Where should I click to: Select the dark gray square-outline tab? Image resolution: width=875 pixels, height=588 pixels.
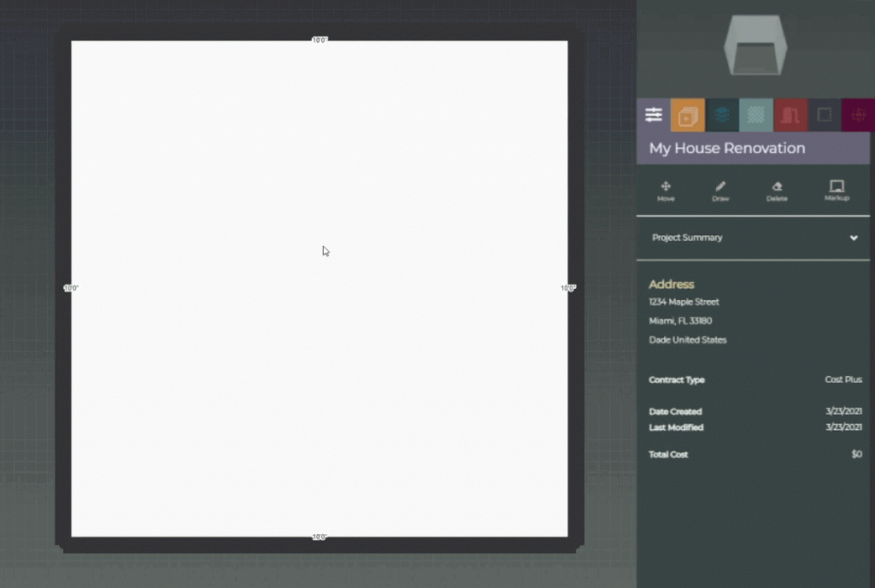coord(825,115)
